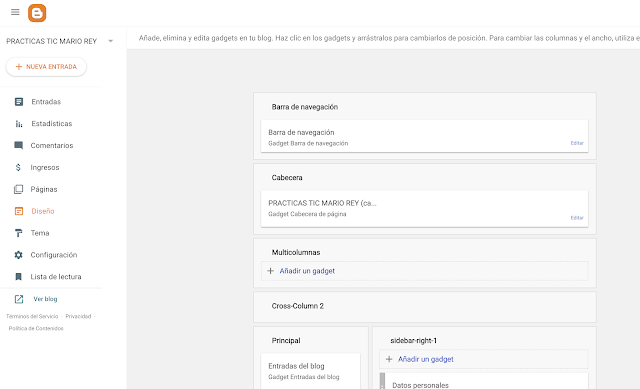Select the Comentarios speech bubble icon
This screenshot has width=640, height=389.
[x=19, y=145]
